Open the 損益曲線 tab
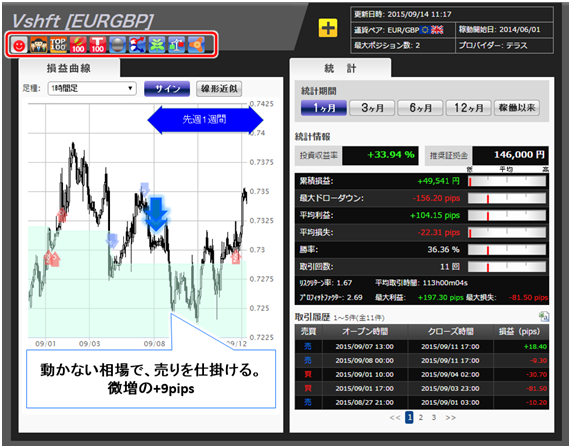 click(x=69, y=68)
